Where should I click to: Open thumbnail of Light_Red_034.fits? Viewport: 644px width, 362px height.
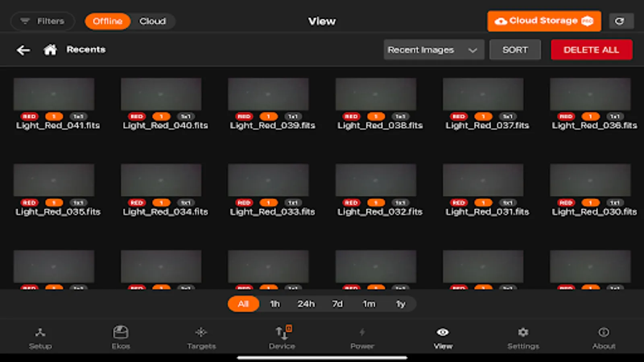(x=161, y=180)
